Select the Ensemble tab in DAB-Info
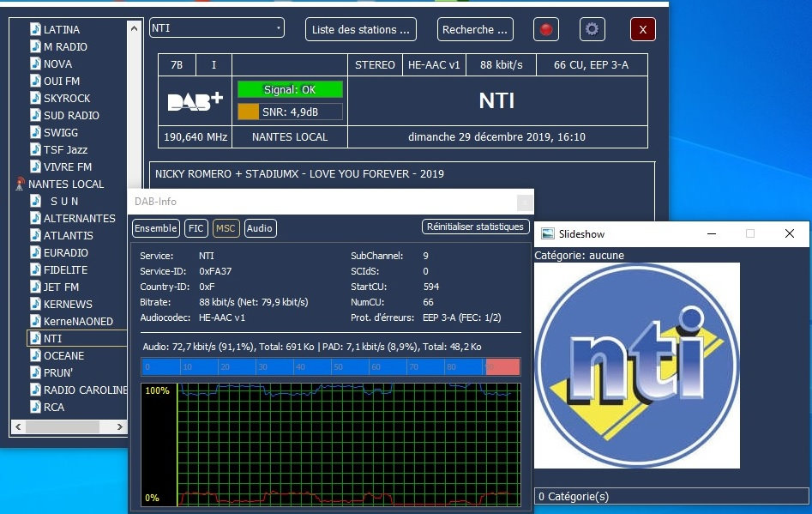 pos(156,227)
